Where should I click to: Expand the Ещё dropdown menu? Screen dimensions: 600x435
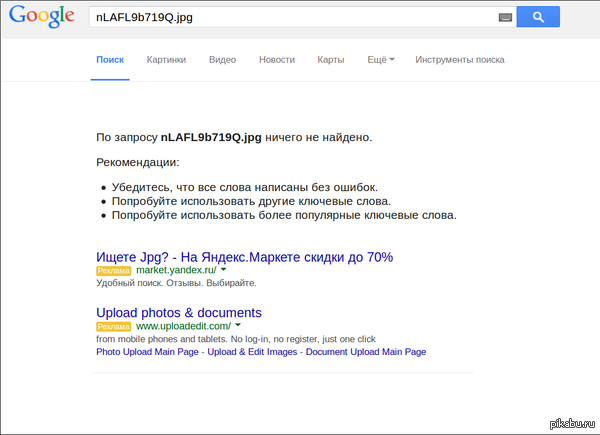(381, 60)
